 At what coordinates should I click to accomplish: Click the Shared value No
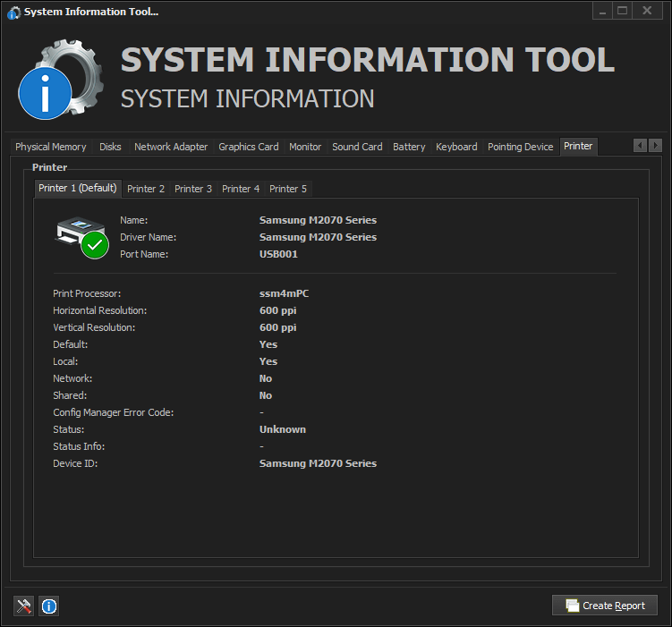click(x=266, y=395)
